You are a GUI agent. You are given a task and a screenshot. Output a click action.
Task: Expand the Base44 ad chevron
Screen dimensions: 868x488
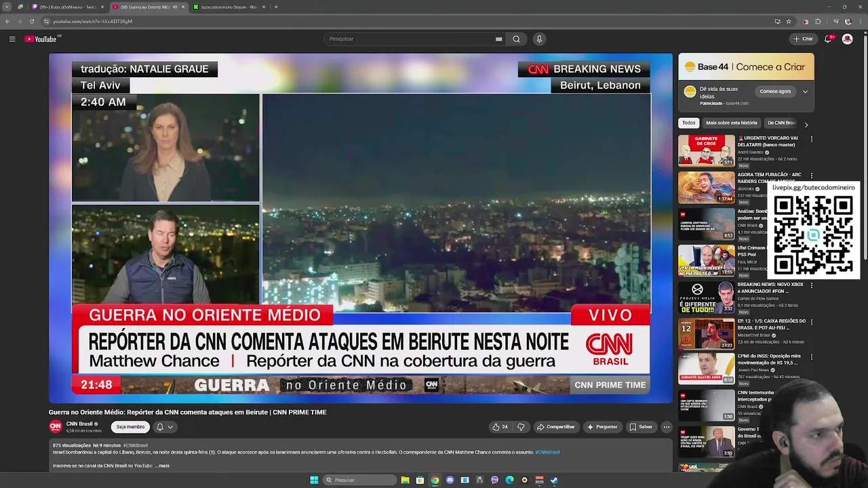[805, 91]
